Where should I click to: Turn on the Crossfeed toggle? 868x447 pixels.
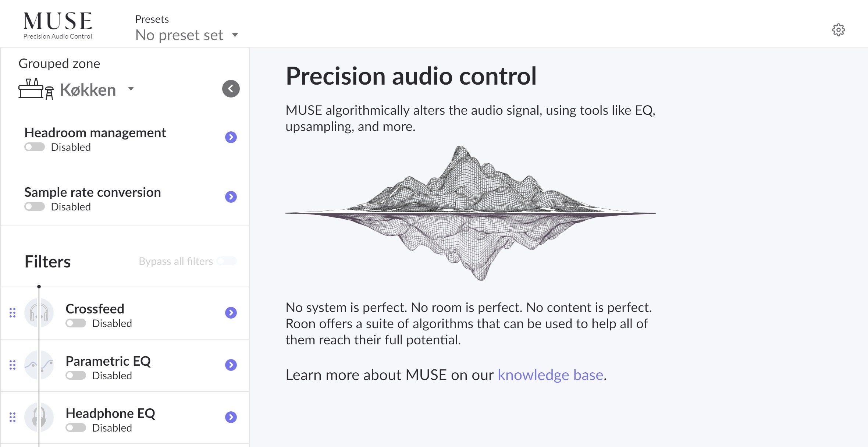pos(76,323)
